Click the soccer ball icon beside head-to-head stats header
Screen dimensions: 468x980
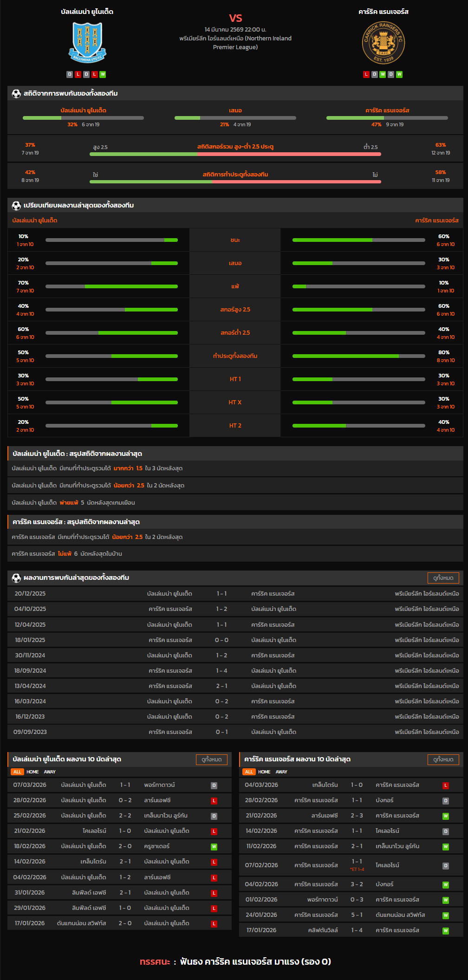[16, 93]
